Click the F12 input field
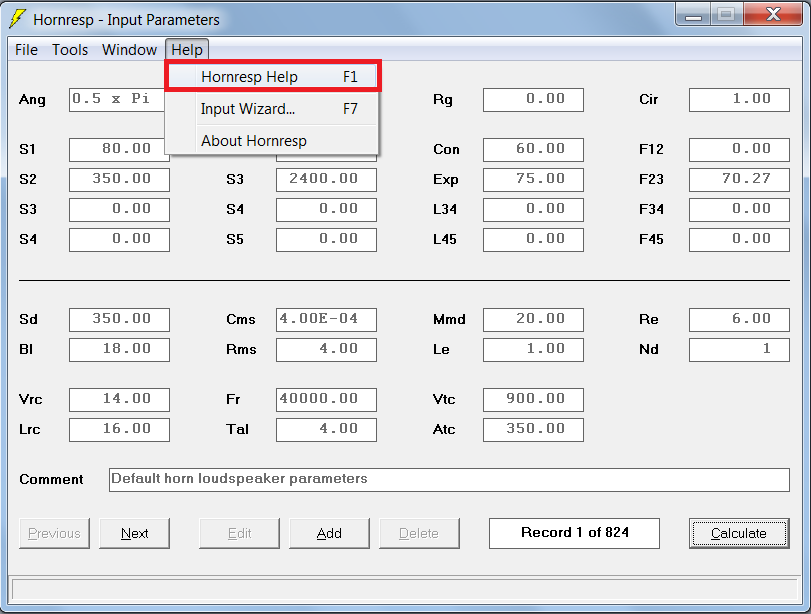The width and height of the screenshot is (811, 614). click(x=739, y=149)
